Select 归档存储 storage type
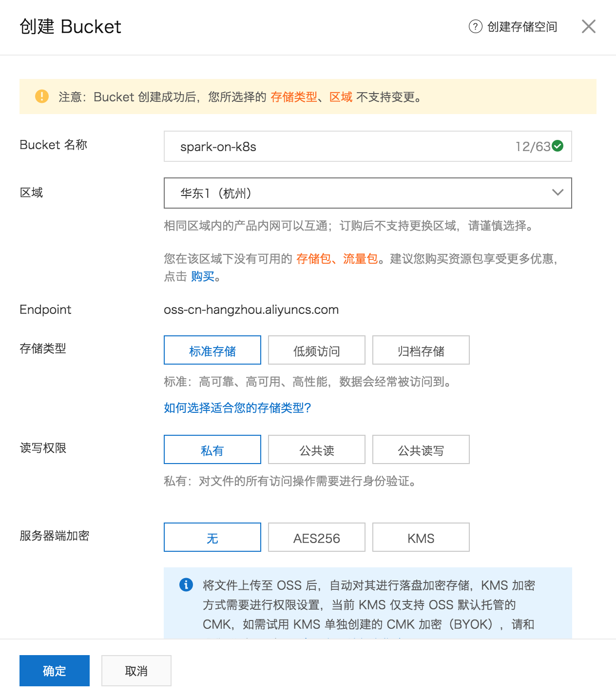This screenshot has height=698, width=616. coord(421,350)
